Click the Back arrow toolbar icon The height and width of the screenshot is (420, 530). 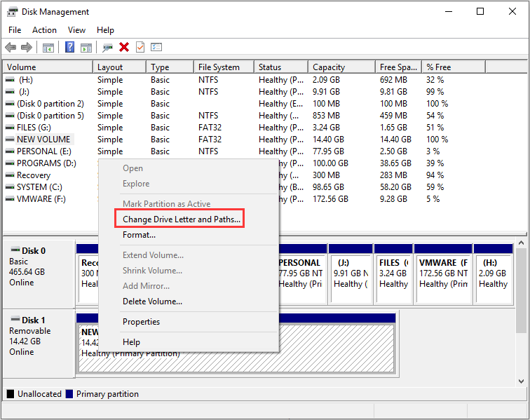coord(11,48)
